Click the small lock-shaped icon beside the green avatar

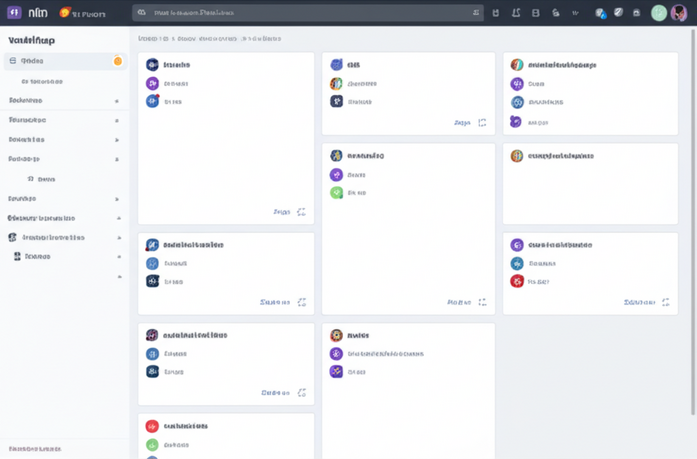(x=637, y=13)
